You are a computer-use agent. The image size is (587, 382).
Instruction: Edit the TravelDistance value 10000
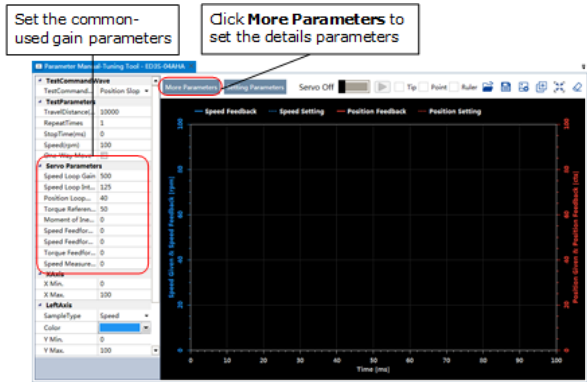[x=125, y=112]
